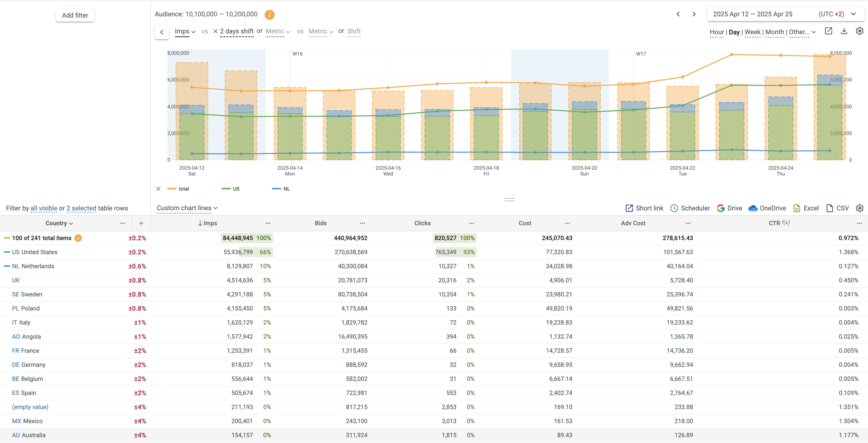
Task: Go to previous date range arrow
Action: [678, 14]
